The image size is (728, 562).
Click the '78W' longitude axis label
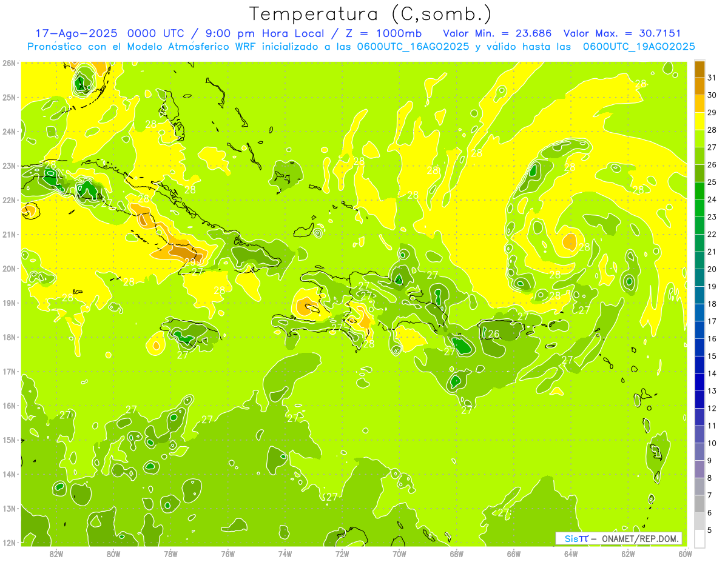pyautogui.click(x=170, y=554)
